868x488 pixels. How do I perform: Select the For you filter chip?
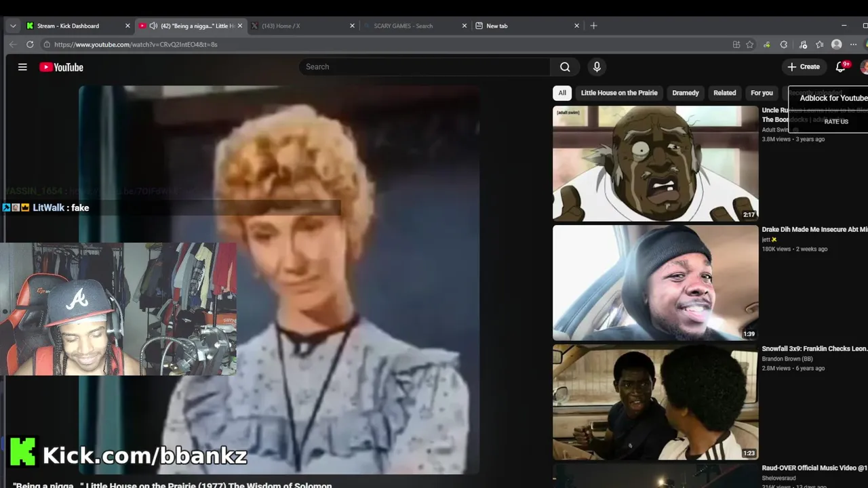pos(762,93)
